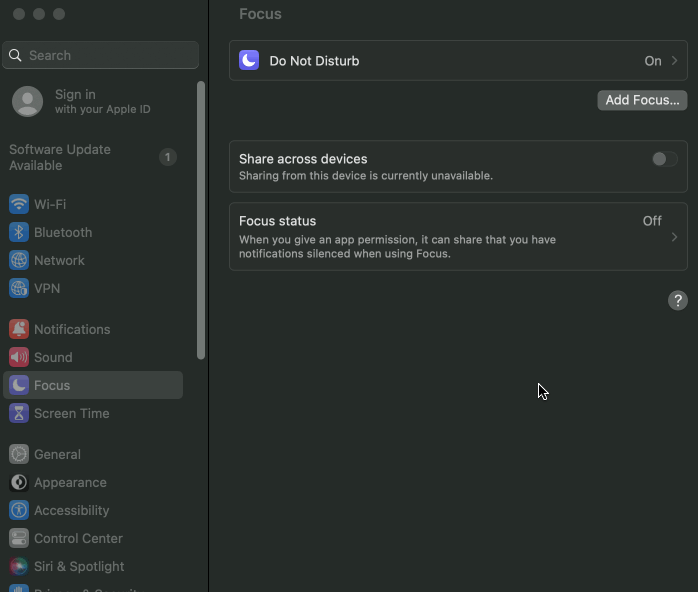Select VPN label in sidebar
The height and width of the screenshot is (592, 698).
(x=47, y=288)
